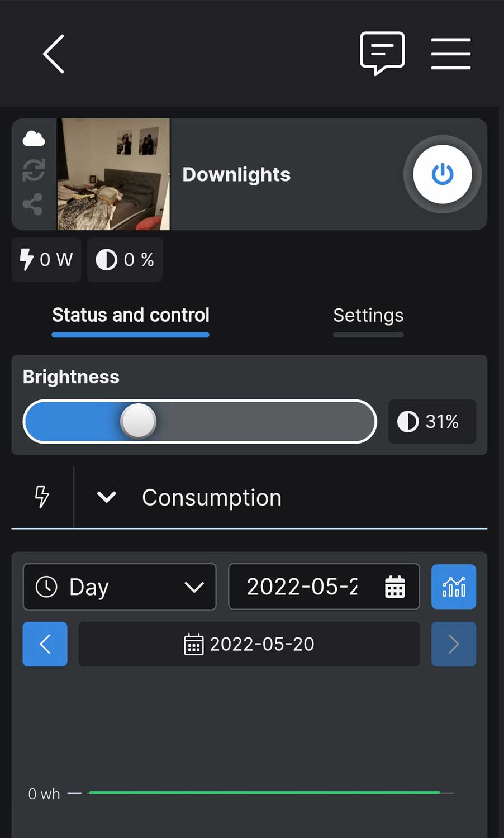This screenshot has width=504, height=838.
Task: Open the chat messages icon
Action: pyautogui.click(x=382, y=53)
